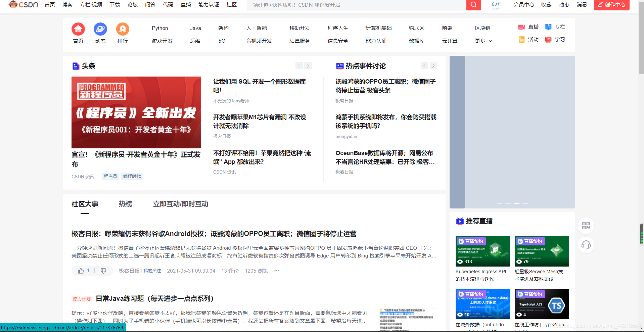The width and height of the screenshot is (644, 332).
Task: Click the 学习 red icon
Action: tap(548, 40)
